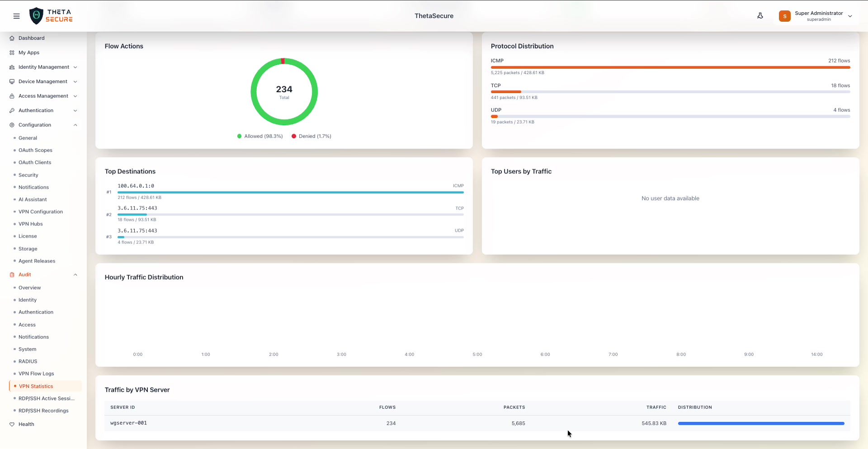868x449 pixels.
Task: Switch to VPN Flow Logs page
Action: pyautogui.click(x=37, y=374)
